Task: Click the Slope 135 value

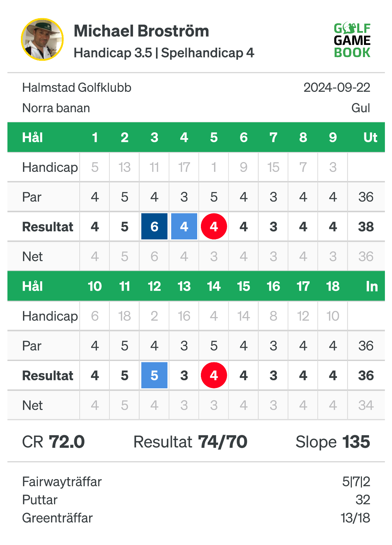Action: 333,442
